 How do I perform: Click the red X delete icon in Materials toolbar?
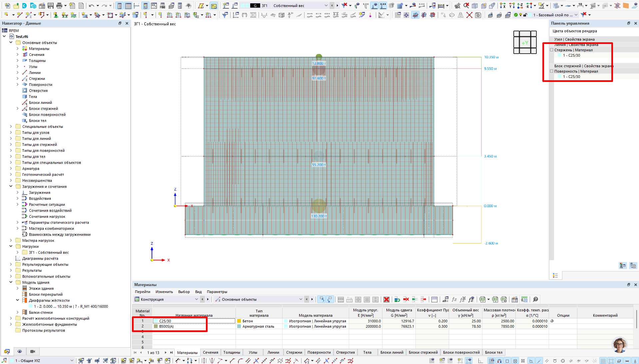click(386, 299)
